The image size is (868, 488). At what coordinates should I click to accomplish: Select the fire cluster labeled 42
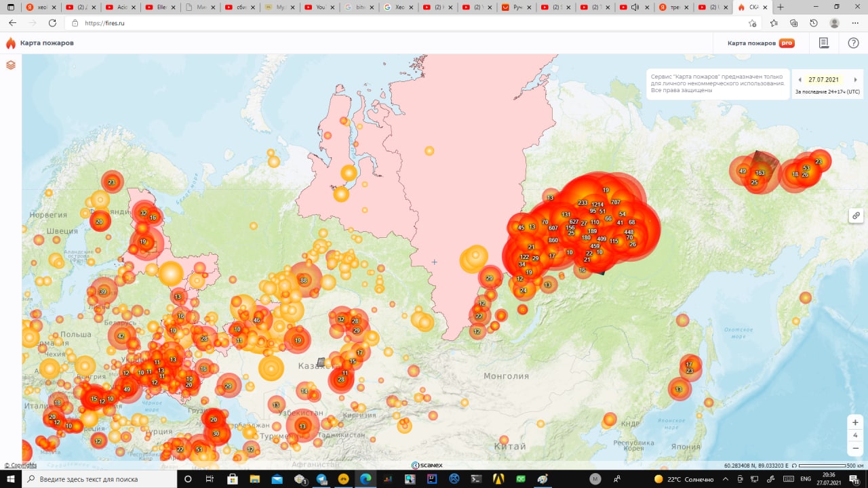(121, 336)
